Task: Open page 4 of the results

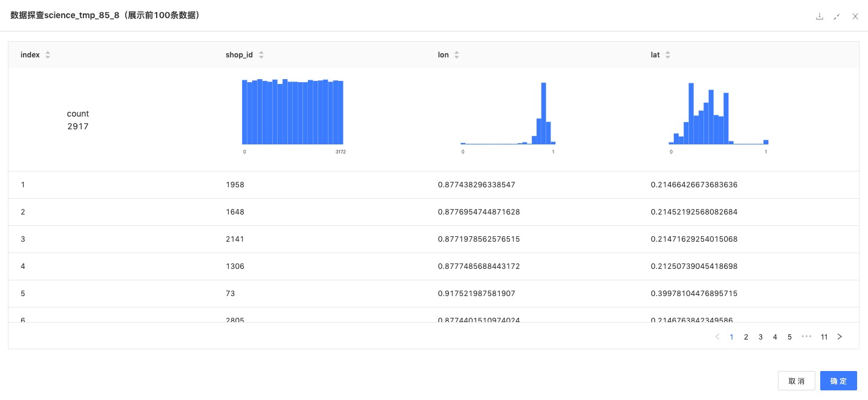Action: click(775, 337)
